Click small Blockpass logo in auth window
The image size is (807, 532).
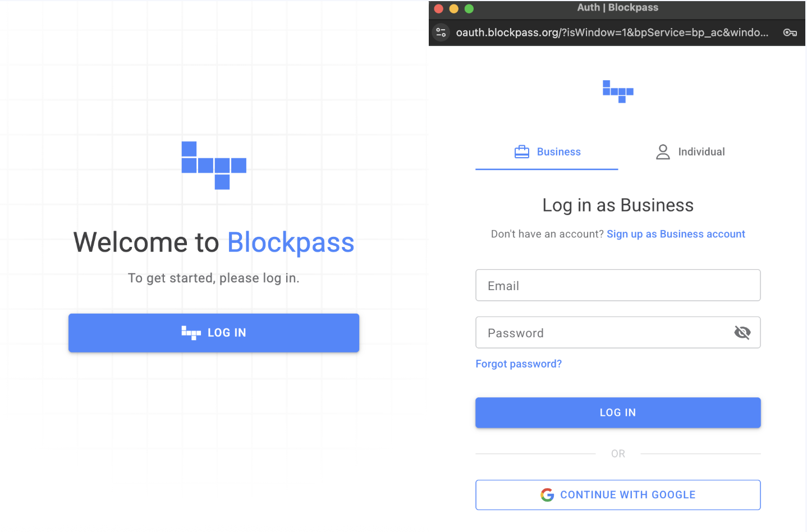point(618,91)
